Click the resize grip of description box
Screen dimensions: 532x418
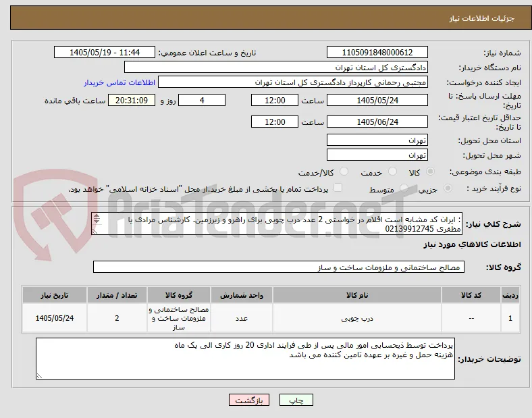point(95,232)
